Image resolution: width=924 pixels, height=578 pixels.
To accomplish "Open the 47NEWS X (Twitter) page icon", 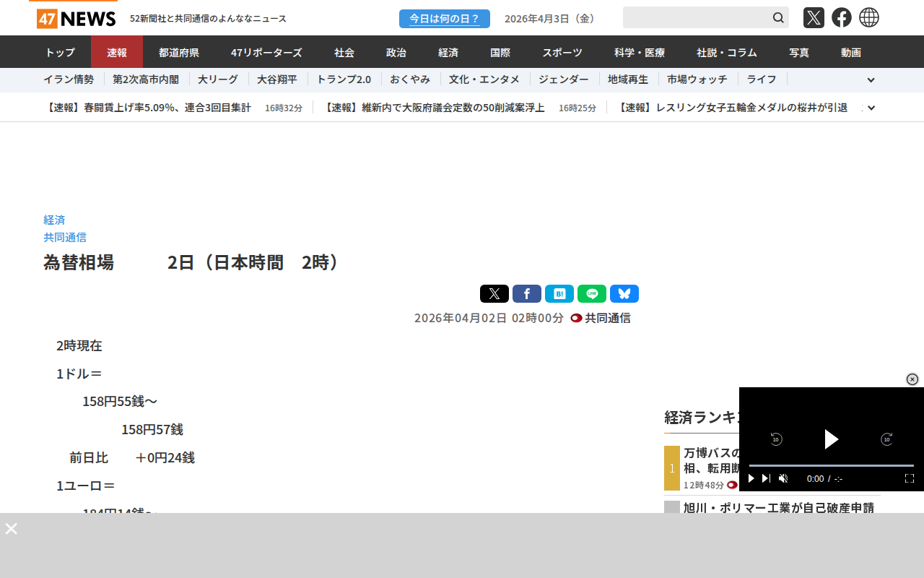I will [814, 17].
